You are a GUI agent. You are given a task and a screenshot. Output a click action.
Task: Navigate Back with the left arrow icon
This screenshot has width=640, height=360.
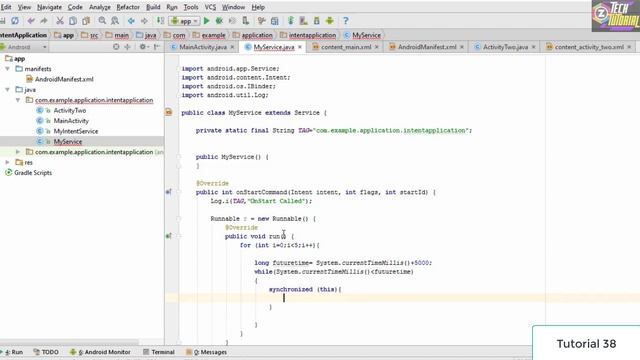coord(131,21)
